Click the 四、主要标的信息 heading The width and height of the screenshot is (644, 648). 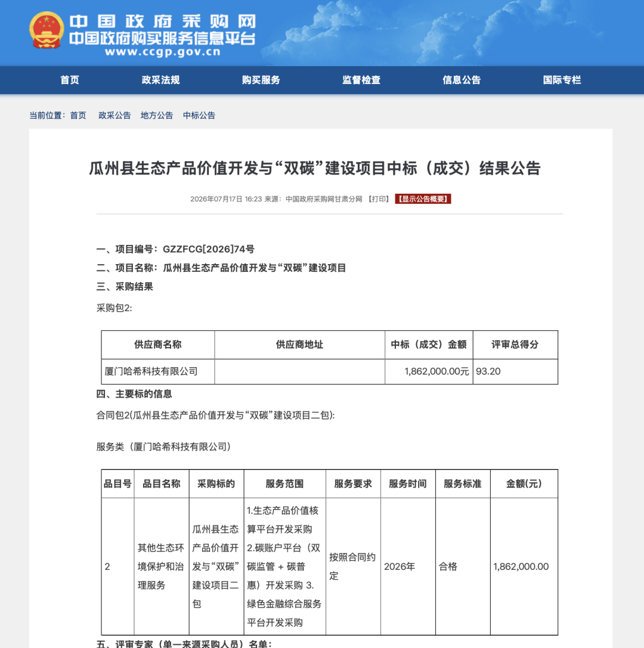pos(134,394)
